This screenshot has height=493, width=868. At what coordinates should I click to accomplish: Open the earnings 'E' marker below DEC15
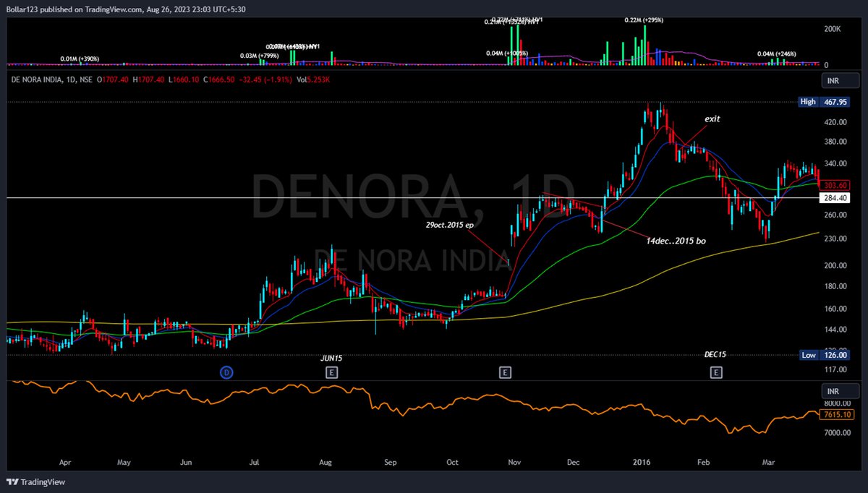716,372
